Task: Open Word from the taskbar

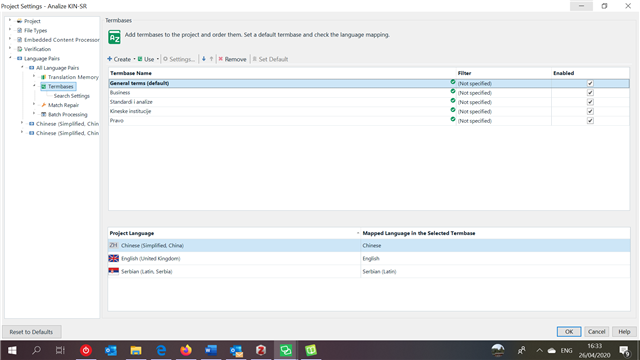Action: pyautogui.click(x=211, y=350)
